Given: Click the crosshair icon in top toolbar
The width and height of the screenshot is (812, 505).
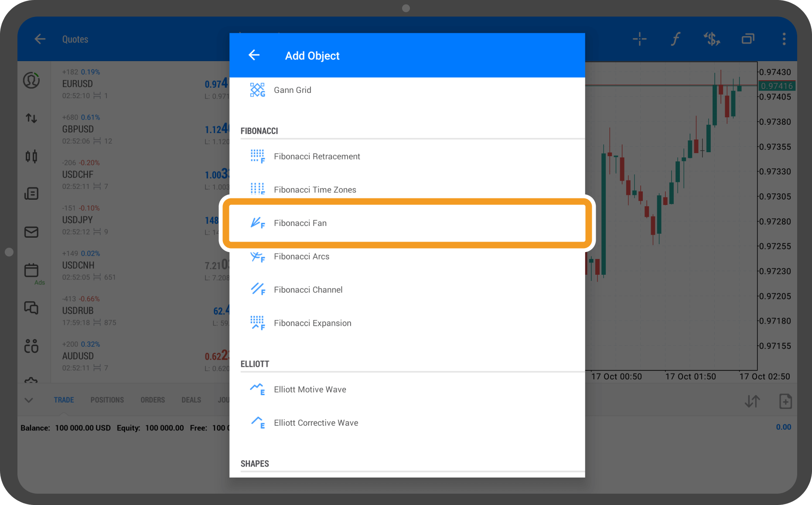Looking at the screenshot, I should (x=639, y=39).
